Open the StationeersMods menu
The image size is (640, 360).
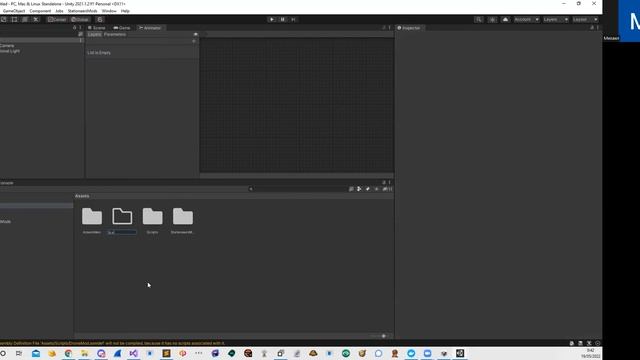point(82,11)
